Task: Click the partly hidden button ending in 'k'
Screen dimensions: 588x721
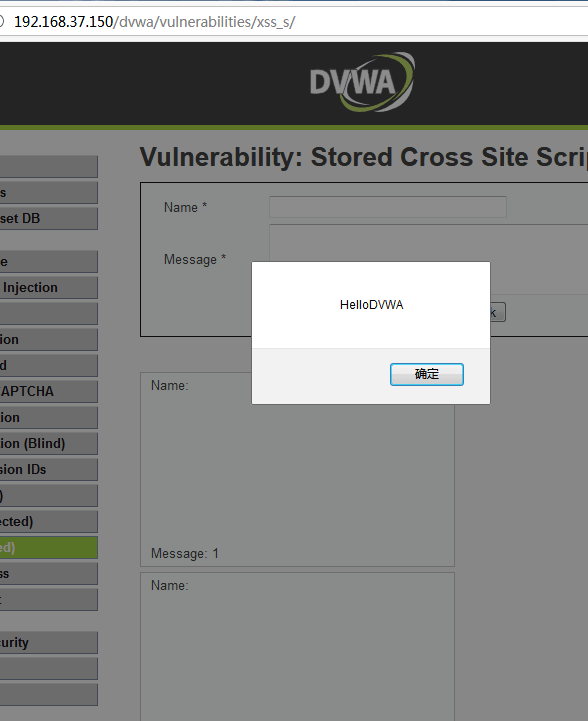Action: (x=498, y=312)
